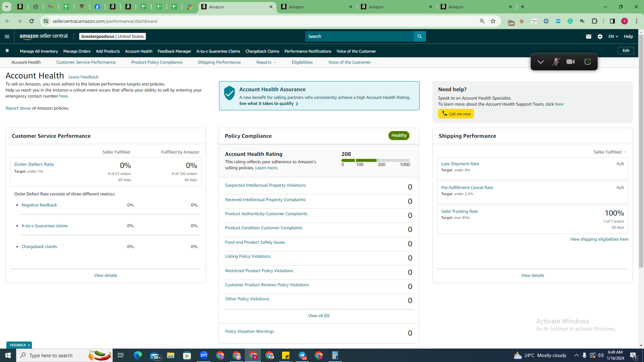Open Suspected Intellectual Property Violations
644x362 pixels.
[265, 185]
